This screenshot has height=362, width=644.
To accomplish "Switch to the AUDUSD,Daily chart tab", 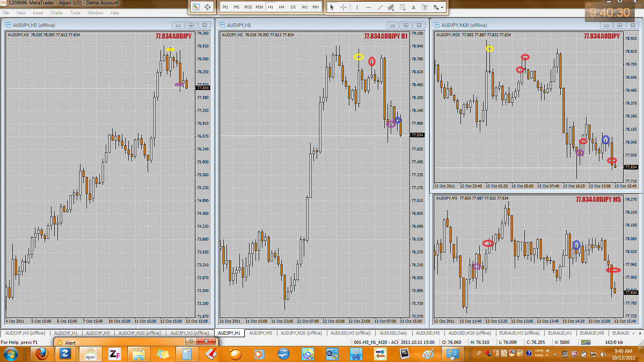I will [x=393, y=333].
